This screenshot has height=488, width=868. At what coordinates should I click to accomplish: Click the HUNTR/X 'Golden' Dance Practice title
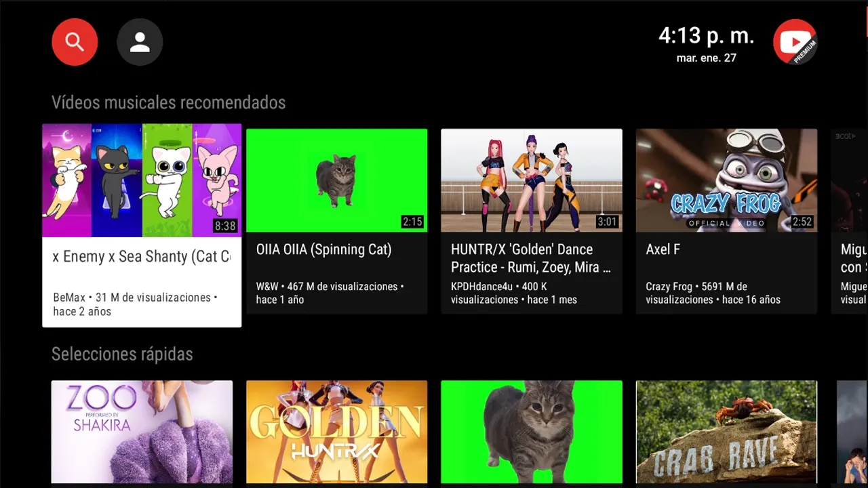click(x=530, y=258)
